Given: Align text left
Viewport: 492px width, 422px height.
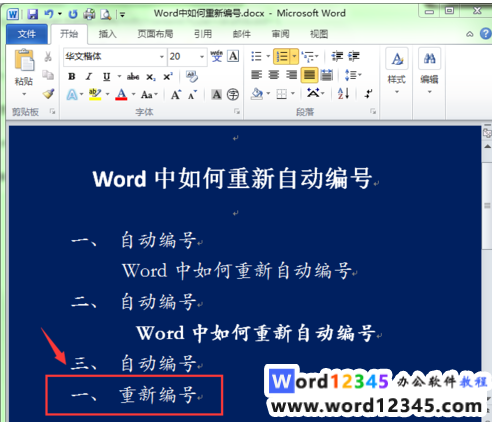Looking at the screenshot, I should tap(256, 75).
